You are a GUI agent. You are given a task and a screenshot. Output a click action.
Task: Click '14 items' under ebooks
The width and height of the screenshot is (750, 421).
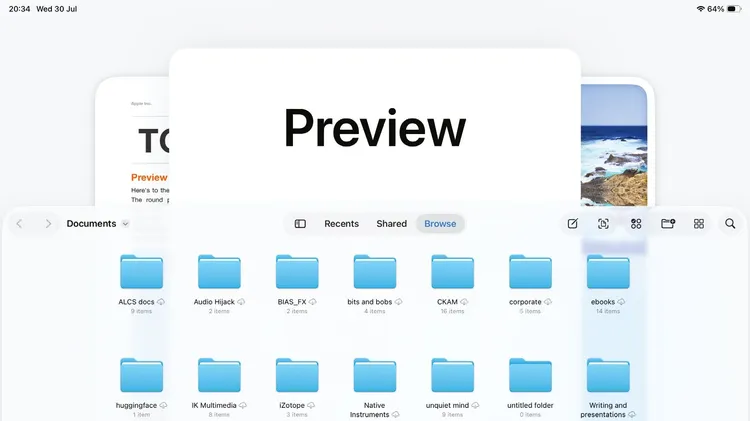pos(608,311)
